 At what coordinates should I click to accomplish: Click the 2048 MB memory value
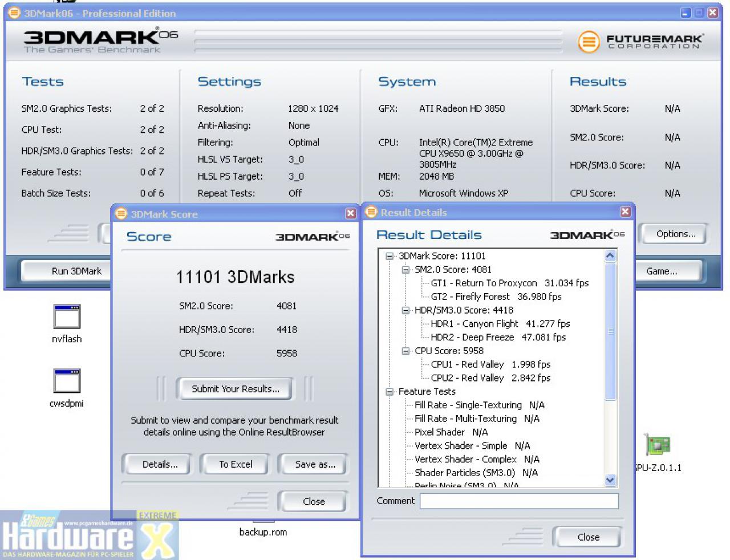436,176
